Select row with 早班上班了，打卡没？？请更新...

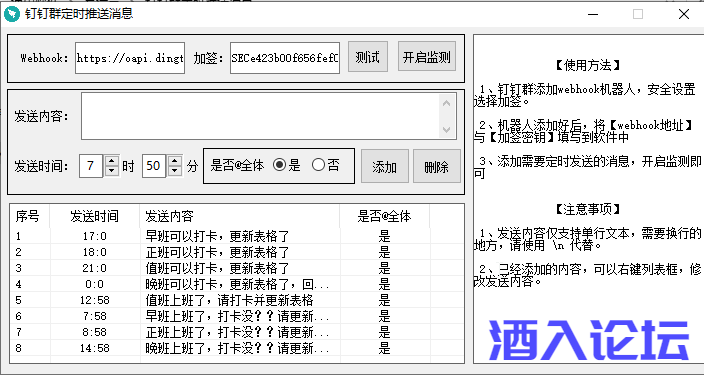coord(238,316)
